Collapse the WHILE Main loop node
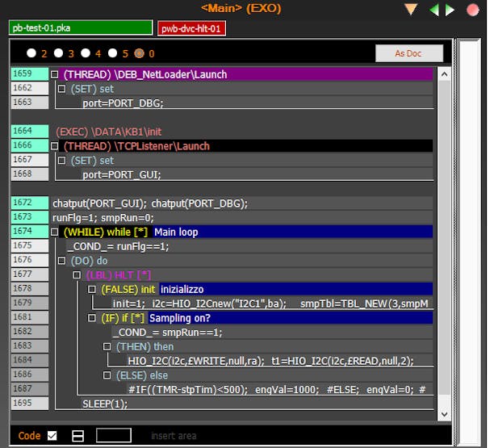This screenshot has height=448, width=490. pos(54,232)
